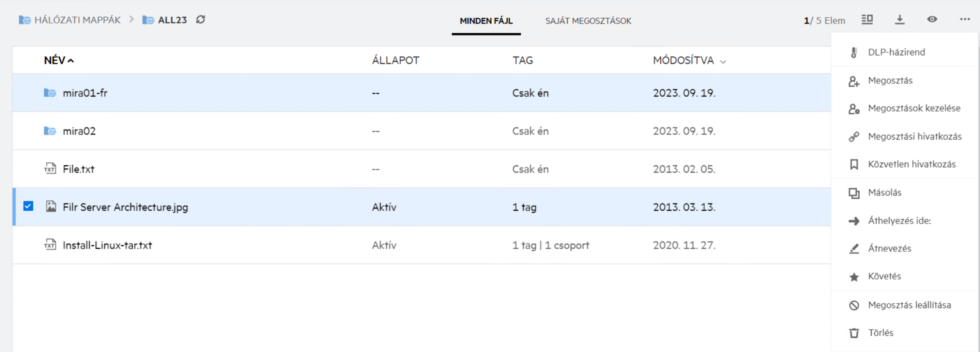Click the ÁLLAPOT column header
The width and height of the screenshot is (980, 352).
coord(395,60)
